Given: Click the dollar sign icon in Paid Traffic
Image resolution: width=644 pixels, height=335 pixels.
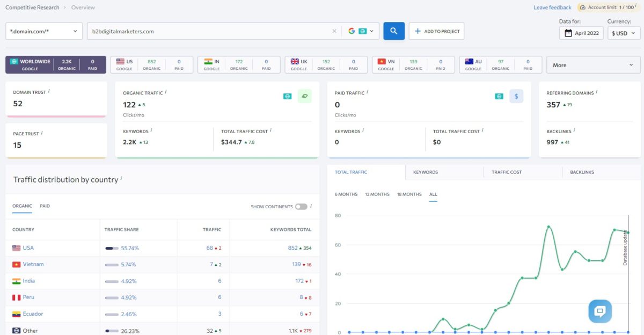Looking at the screenshot, I should [516, 96].
